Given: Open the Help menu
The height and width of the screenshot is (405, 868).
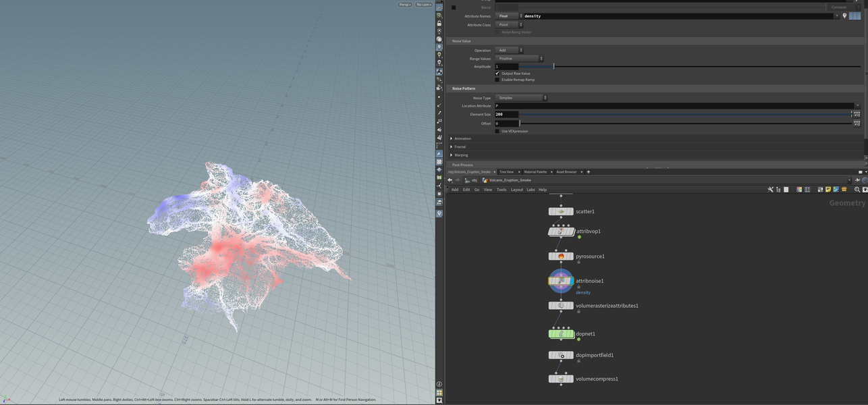Looking at the screenshot, I should pyautogui.click(x=543, y=190).
